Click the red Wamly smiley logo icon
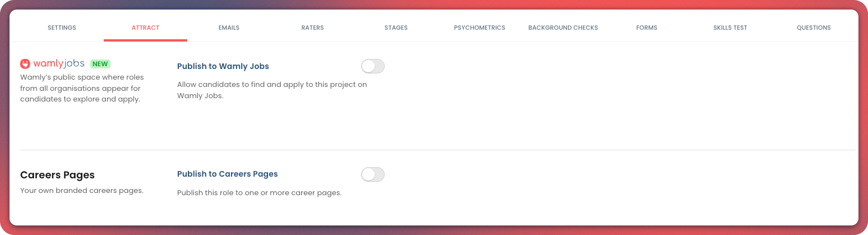The height and width of the screenshot is (235, 868). [x=25, y=64]
